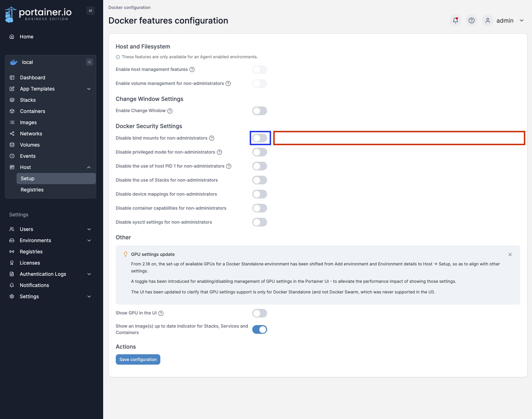
Task: Click the Save configuration button
Action: pos(138,359)
